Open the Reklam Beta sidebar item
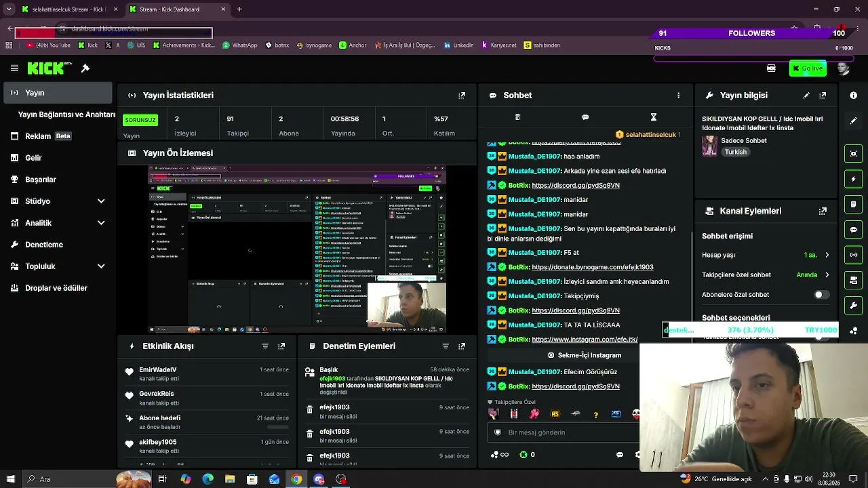 click(x=58, y=136)
